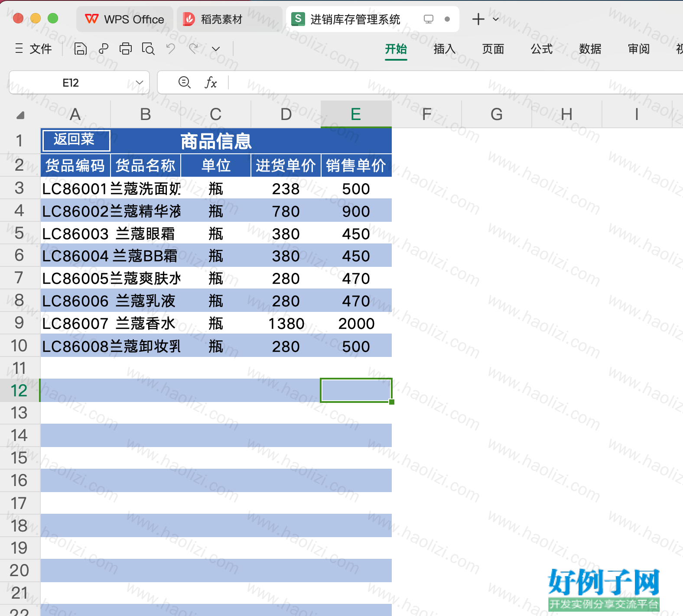683x616 pixels.
Task: Click the 返回菜 button in cell A1
Action: point(76,140)
